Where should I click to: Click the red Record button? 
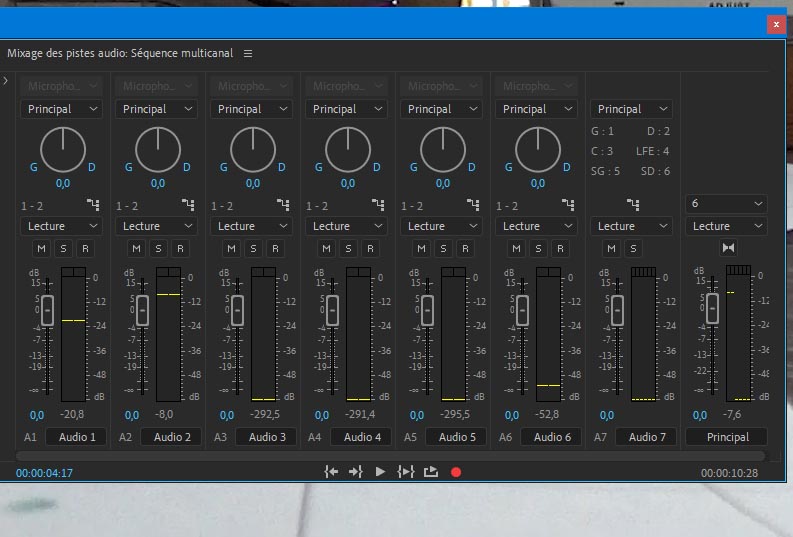[456, 472]
